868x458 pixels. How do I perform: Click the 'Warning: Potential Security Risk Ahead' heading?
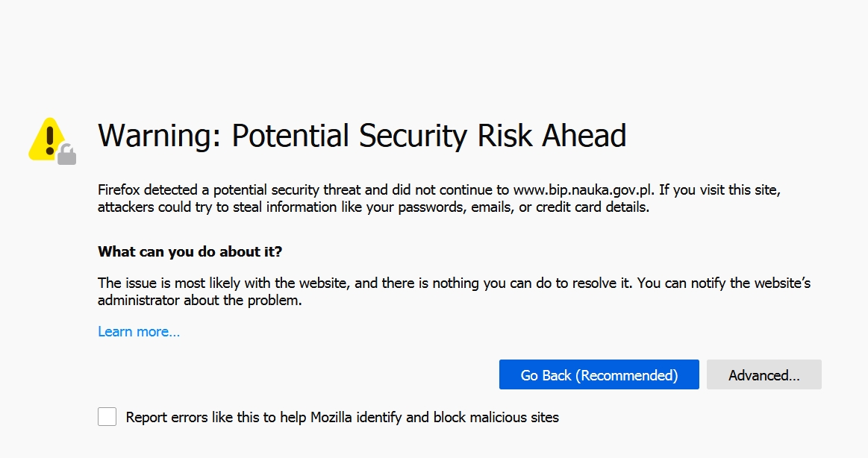pyautogui.click(x=362, y=136)
